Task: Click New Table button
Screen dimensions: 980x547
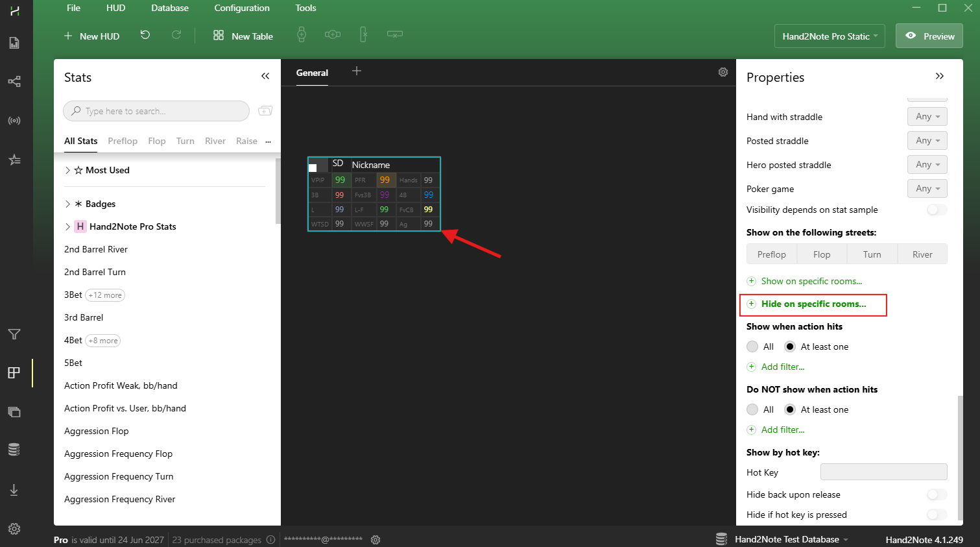Action: point(243,36)
